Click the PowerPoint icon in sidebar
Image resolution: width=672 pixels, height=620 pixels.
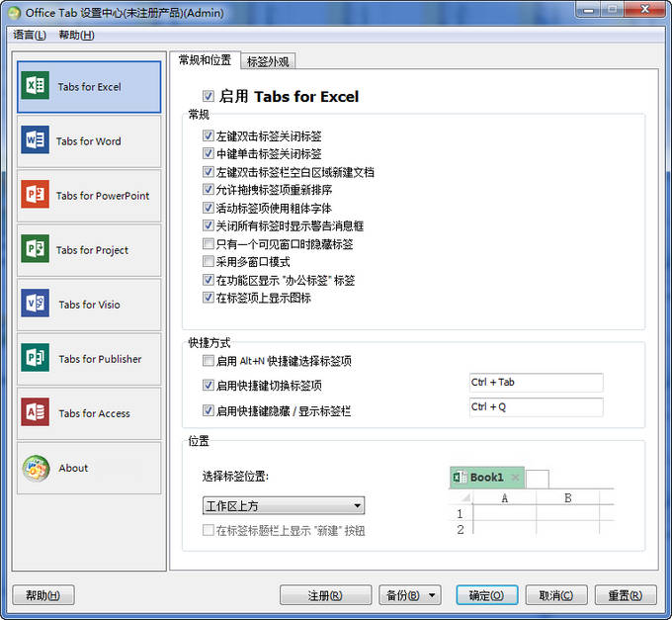36,195
